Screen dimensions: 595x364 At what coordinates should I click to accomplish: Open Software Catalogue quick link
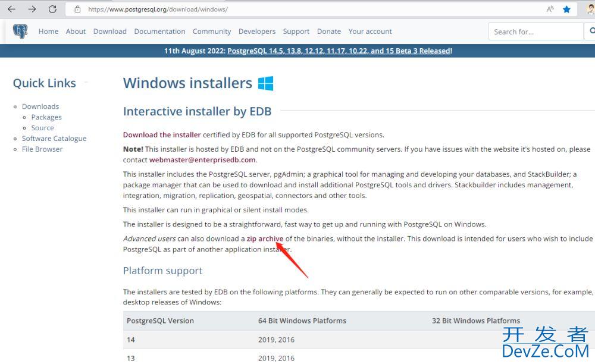coord(54,139)
